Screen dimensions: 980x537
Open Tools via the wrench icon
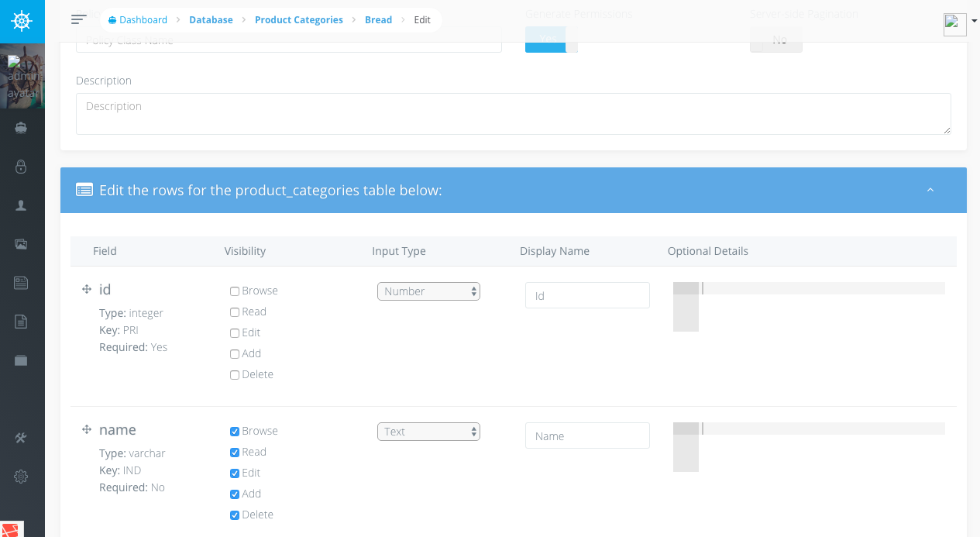point(21,438)
